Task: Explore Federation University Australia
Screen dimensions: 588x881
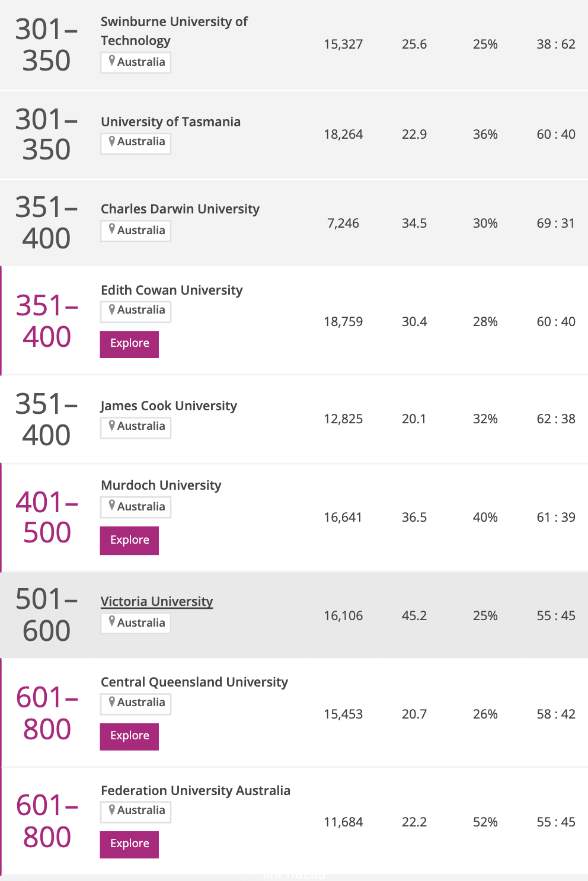Action: (129, 844)
